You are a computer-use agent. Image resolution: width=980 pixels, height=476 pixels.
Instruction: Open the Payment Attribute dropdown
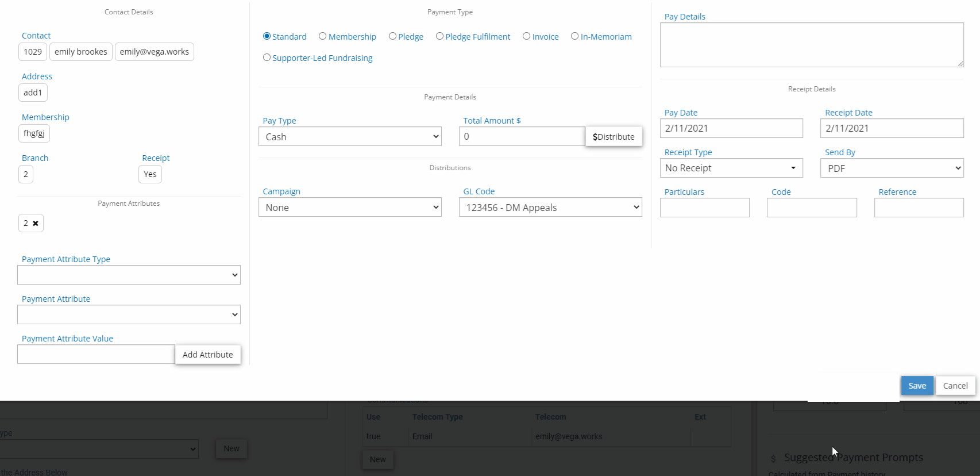[129, 314]
